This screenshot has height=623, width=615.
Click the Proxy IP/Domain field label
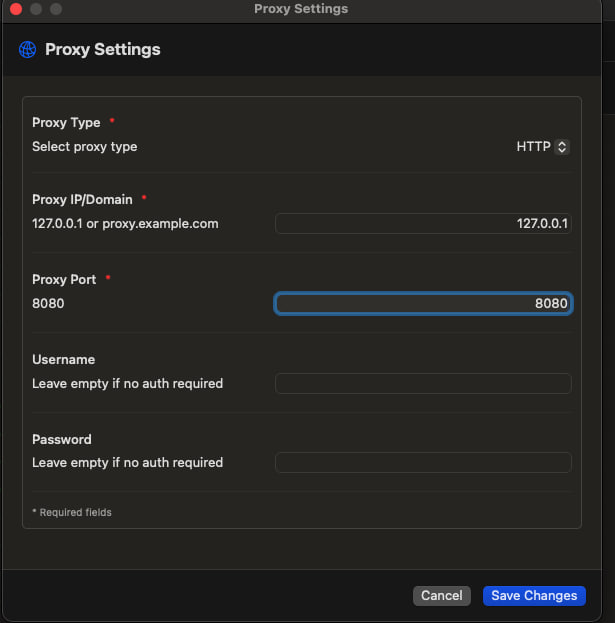82,199
